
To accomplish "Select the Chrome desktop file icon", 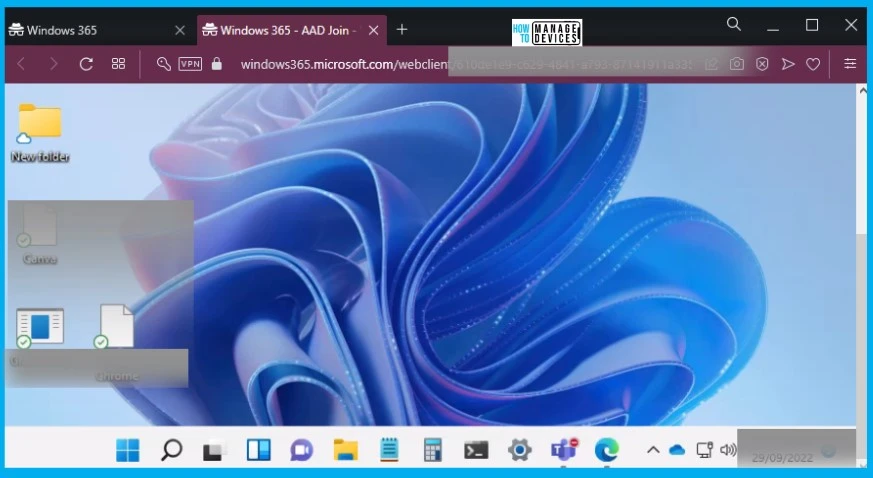I will point(116,342).
